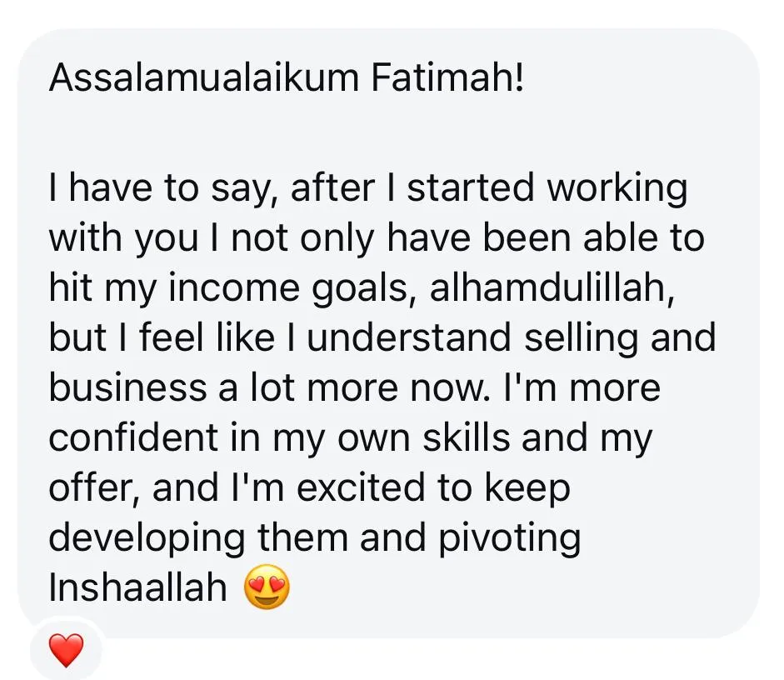Click the word 'offer,' in the message

pos(94,487)
